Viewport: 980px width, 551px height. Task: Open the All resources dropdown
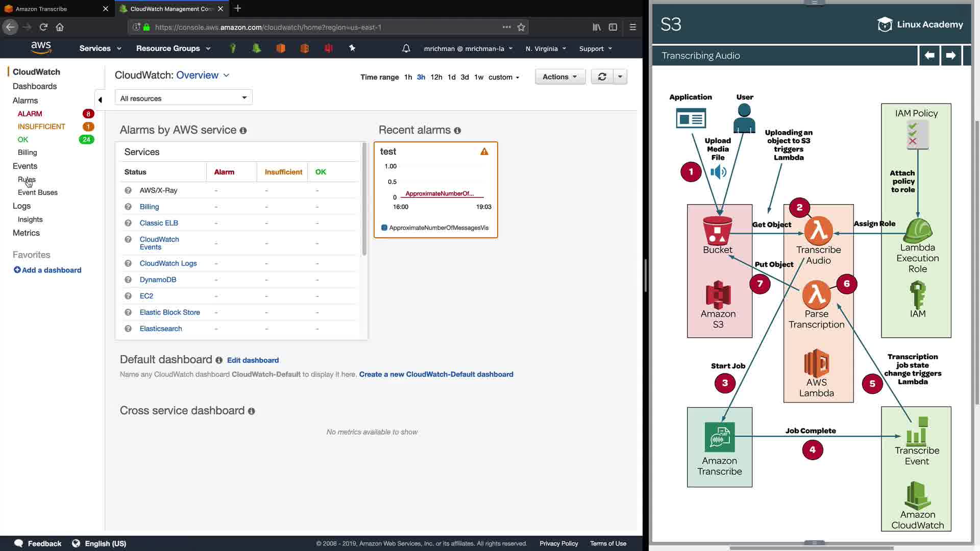(x=183, y=98)
